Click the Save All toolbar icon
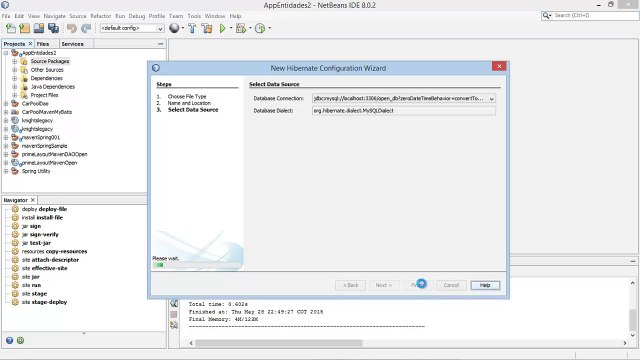 [x=53, y=28]
